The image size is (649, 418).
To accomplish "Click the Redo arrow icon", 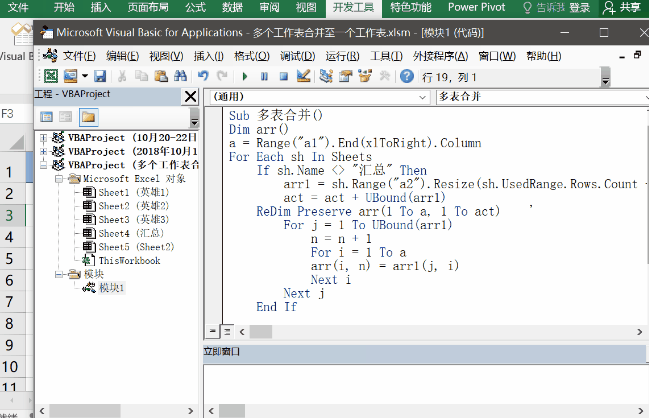I will [x=223, y=76].
